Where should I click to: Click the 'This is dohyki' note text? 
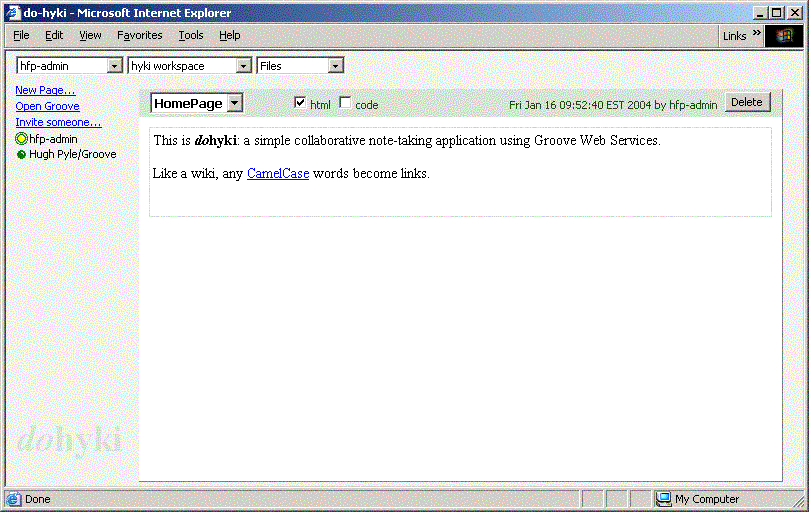[407, 140]
